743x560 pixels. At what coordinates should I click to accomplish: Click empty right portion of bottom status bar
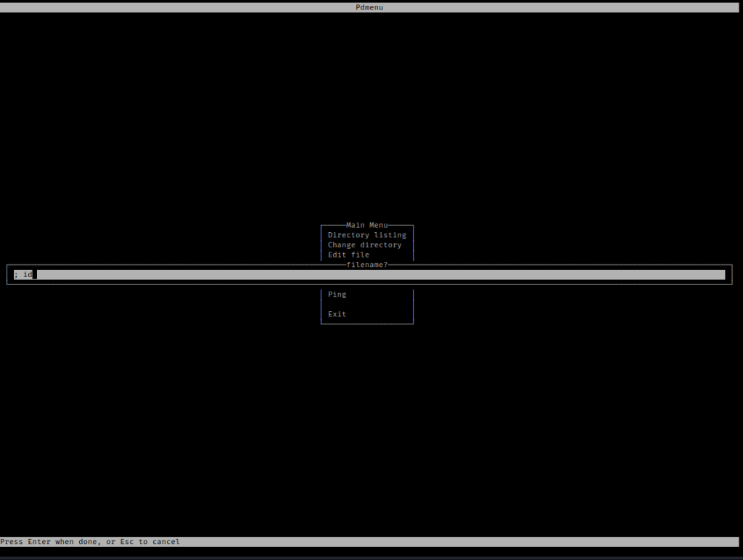[508, 542]
